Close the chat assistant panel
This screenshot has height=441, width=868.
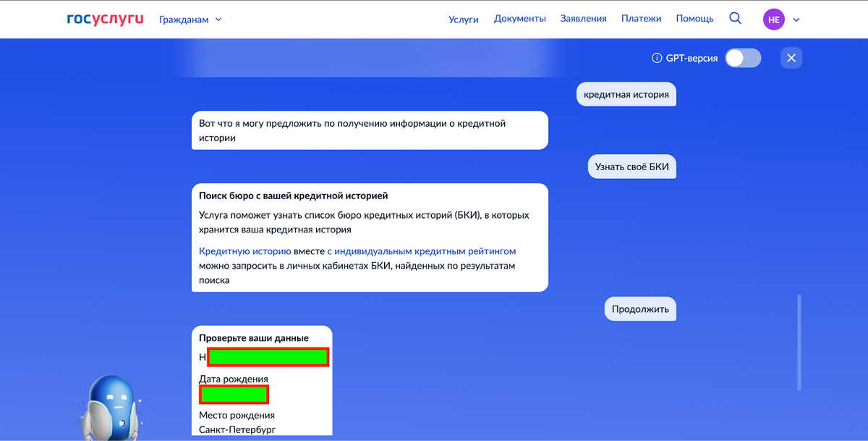tap(791, 58)
